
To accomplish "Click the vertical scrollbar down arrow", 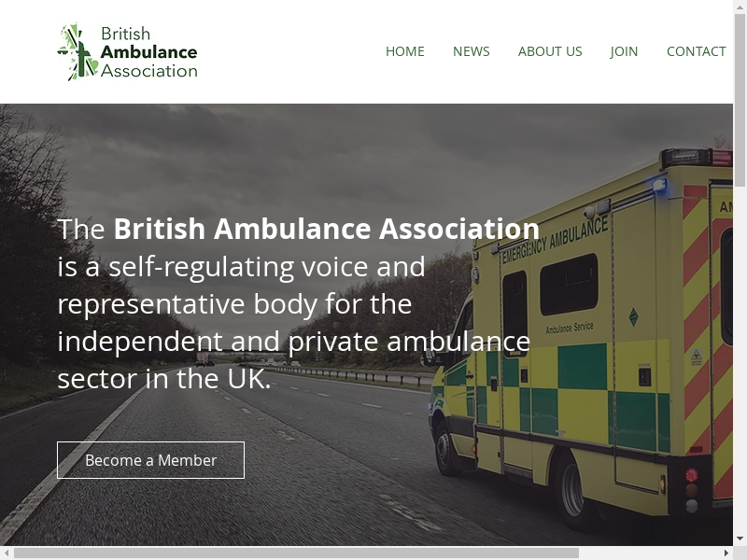I will 740,539.
